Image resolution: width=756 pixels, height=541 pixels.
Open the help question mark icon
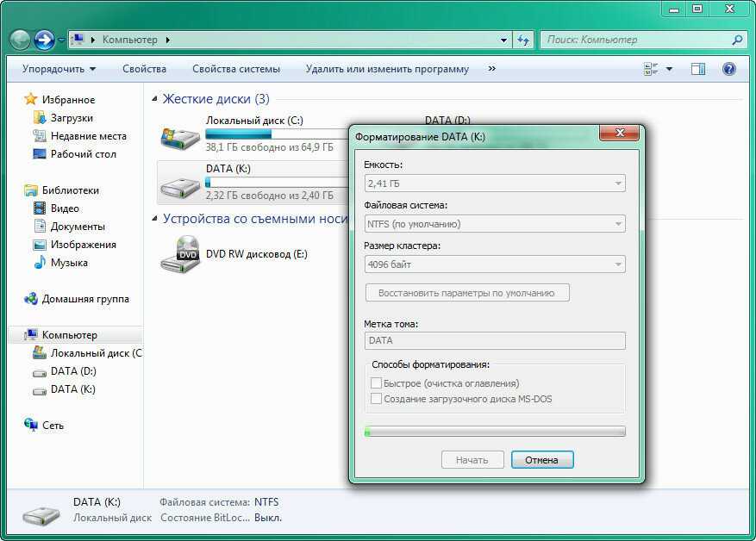[x=729, y=69]
